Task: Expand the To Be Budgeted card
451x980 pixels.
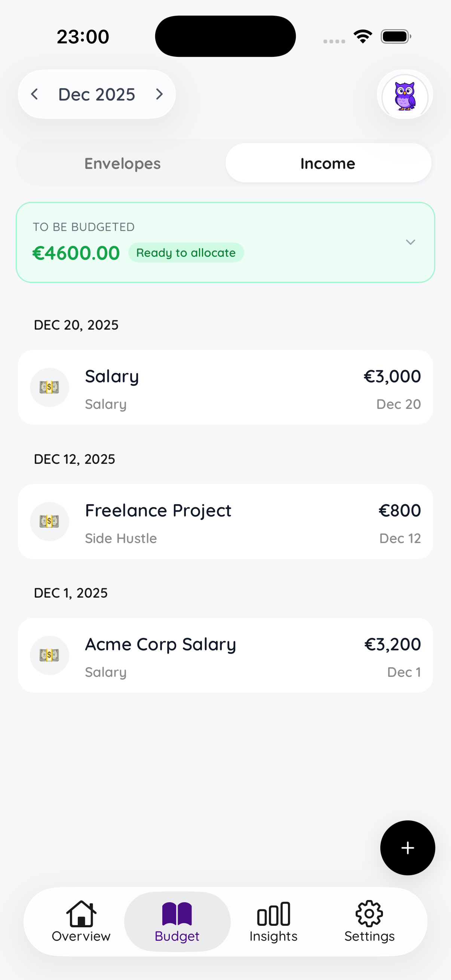Action: point(410,242)
